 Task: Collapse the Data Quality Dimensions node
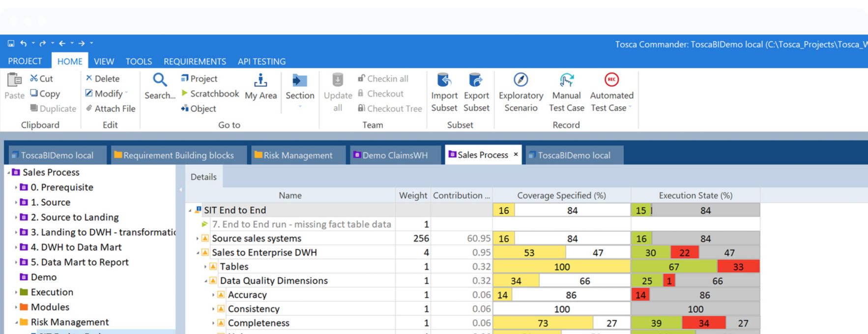[x=205, y=281]
